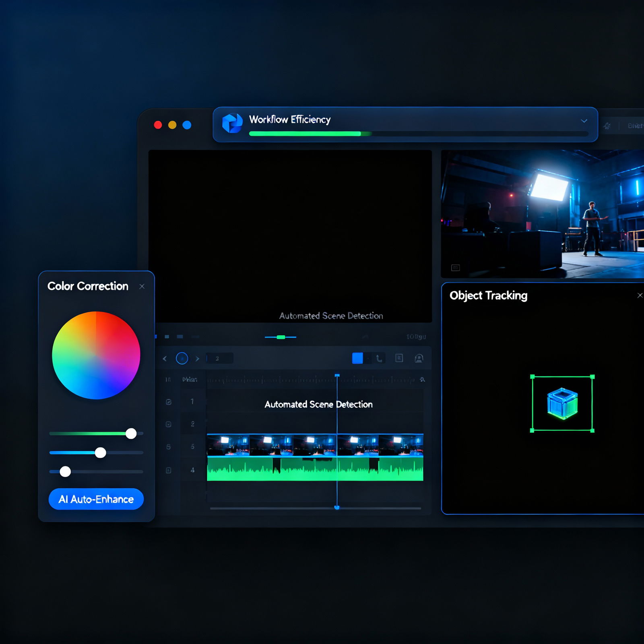This screenshot has height=644, width=644.
Task: Toggle the track 4 icon beside the audio waveform
Action: pos(169,470)
